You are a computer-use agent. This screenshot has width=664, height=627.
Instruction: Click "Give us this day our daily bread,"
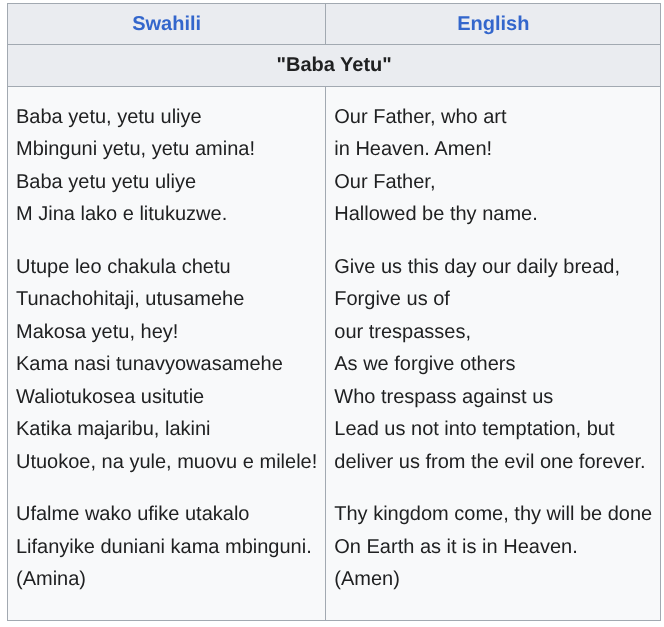[x=477, y=267]
